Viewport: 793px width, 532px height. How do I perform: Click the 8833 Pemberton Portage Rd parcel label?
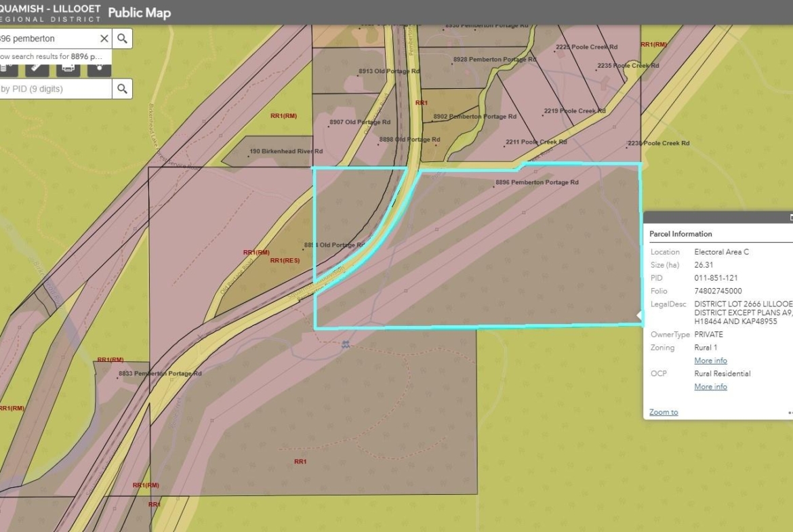(x=160, y=373)
